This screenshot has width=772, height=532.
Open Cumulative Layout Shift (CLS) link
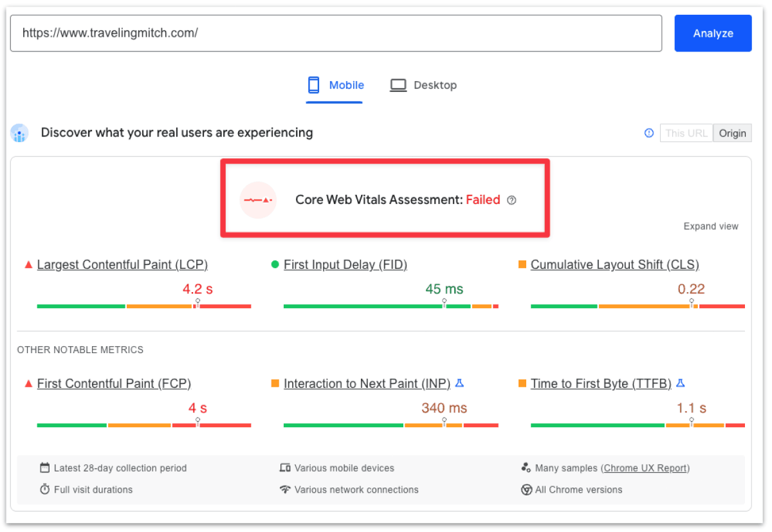pos(614,264)
